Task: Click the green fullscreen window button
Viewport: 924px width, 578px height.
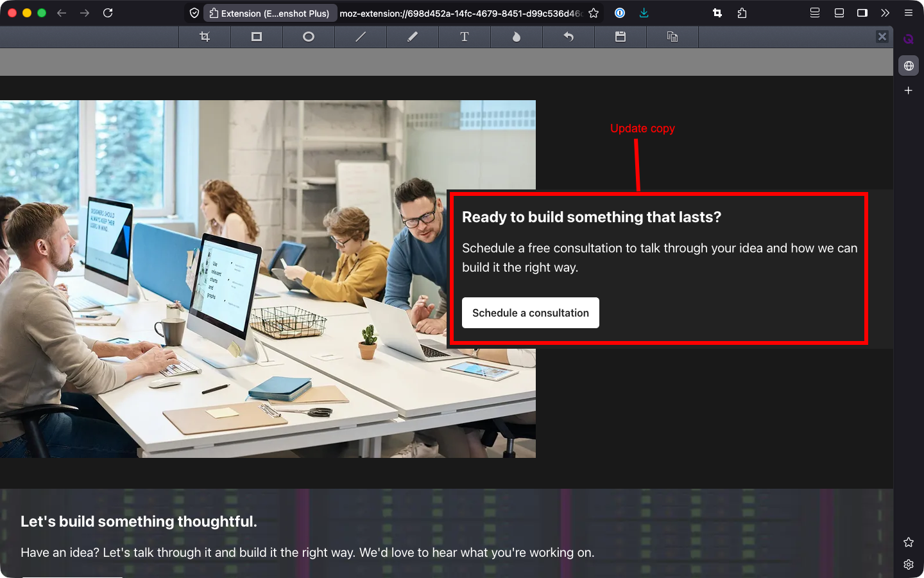Action: (x=42, y=13)
